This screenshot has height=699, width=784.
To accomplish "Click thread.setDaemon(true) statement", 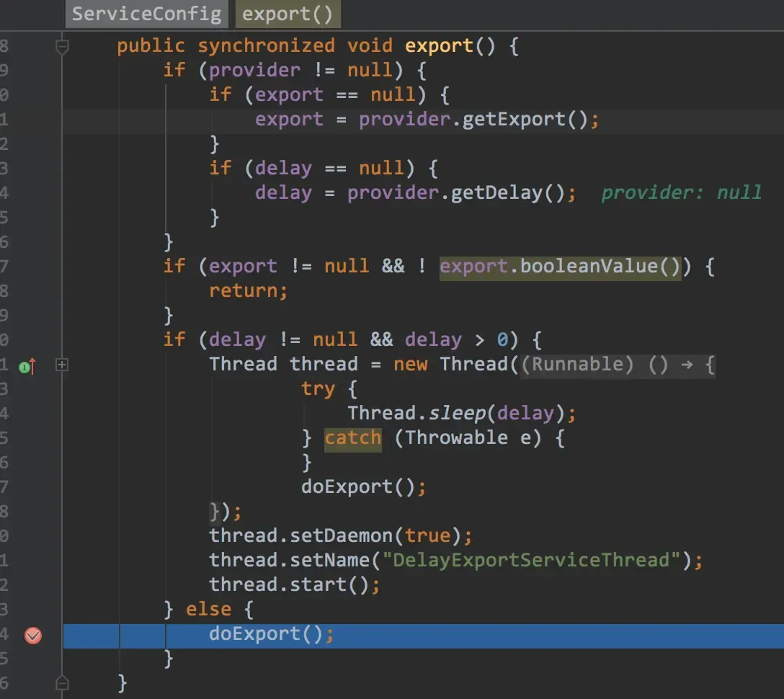I will pyautogui.click(x=340, y=536).
